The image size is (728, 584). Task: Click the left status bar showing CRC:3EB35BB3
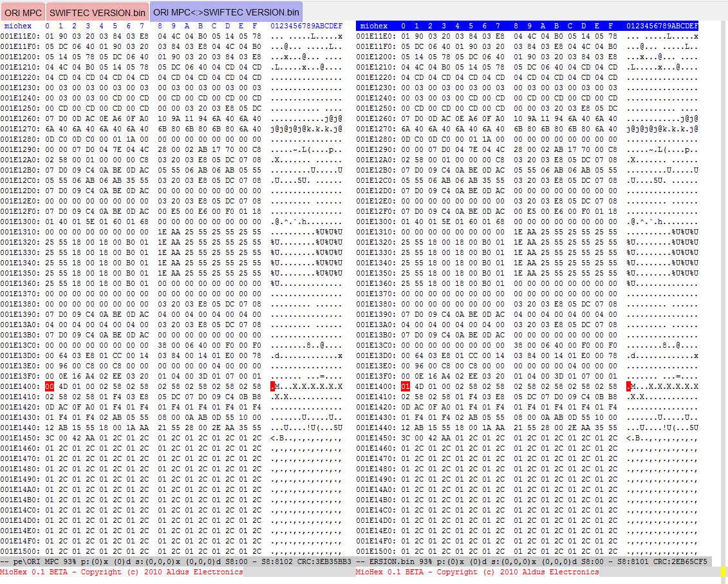(177, 561)
